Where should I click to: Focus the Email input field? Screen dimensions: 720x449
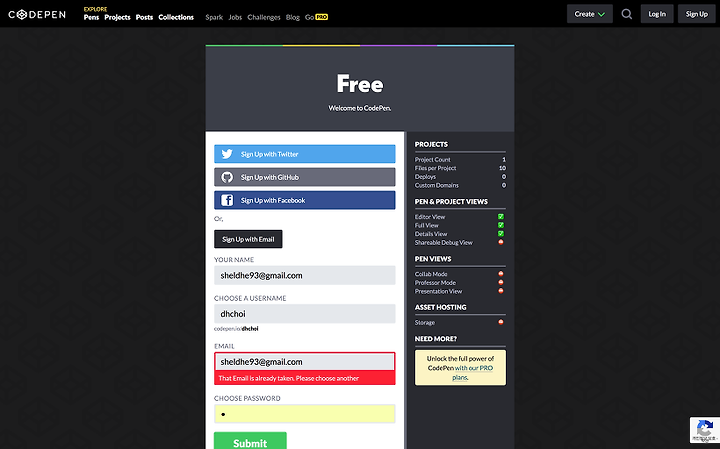304,362
